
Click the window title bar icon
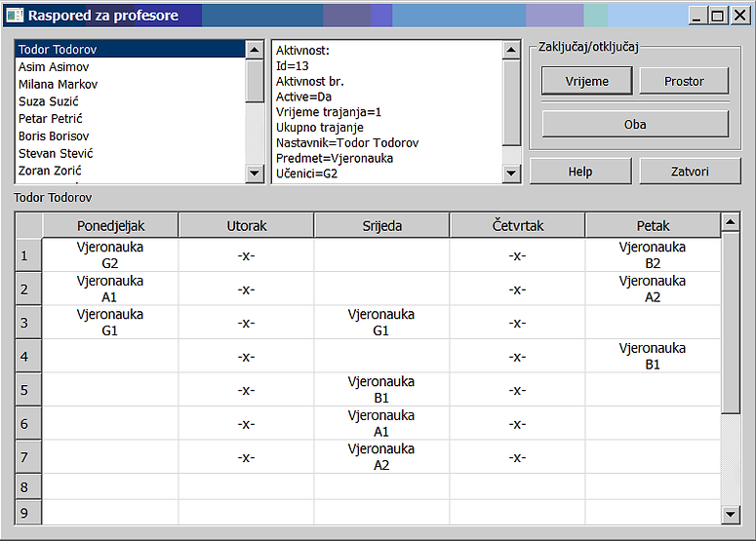pos(15,16)
